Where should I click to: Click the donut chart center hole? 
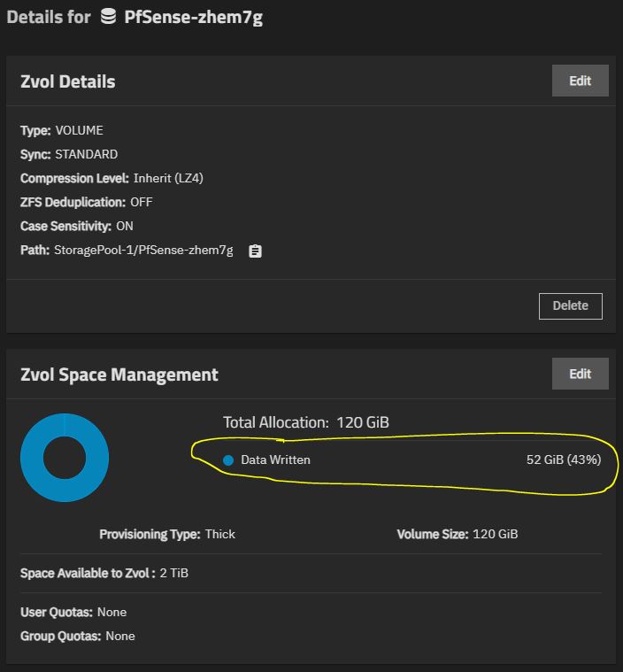(x=65, y=458)
